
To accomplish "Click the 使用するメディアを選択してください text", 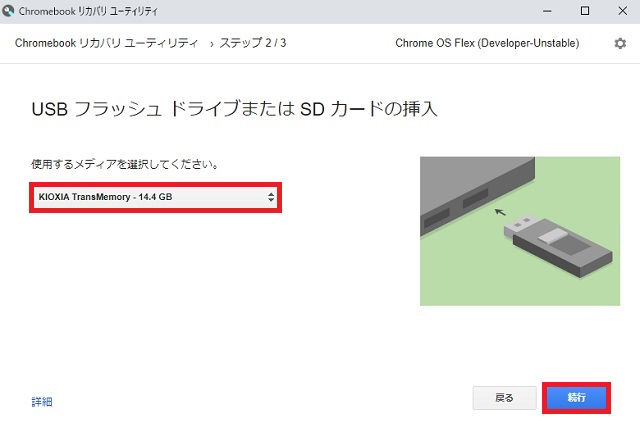I will click(125, 164).
